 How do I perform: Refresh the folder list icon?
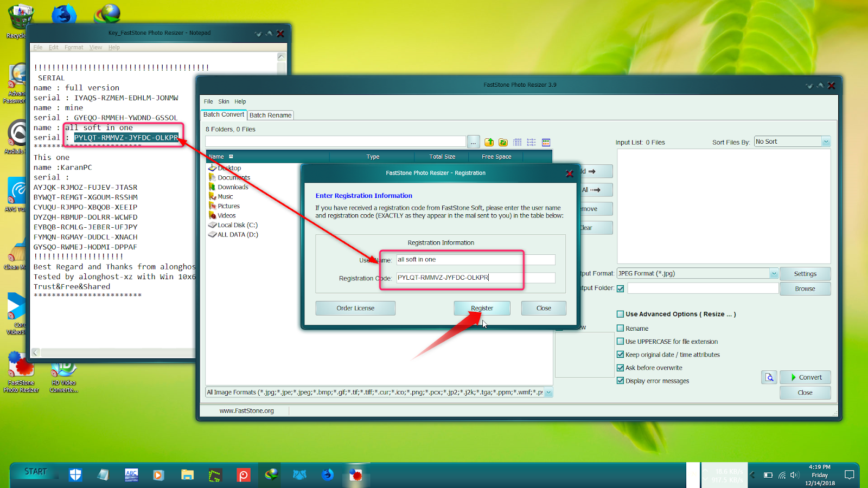pos(503,142)
